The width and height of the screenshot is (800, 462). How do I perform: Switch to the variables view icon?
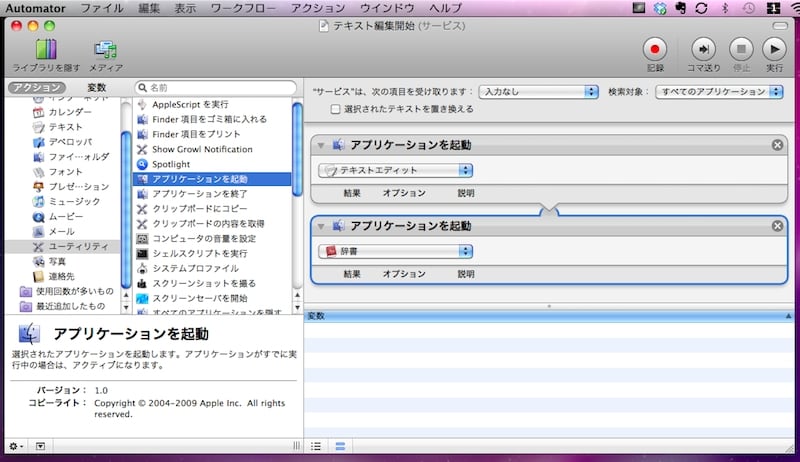(340, 446)
